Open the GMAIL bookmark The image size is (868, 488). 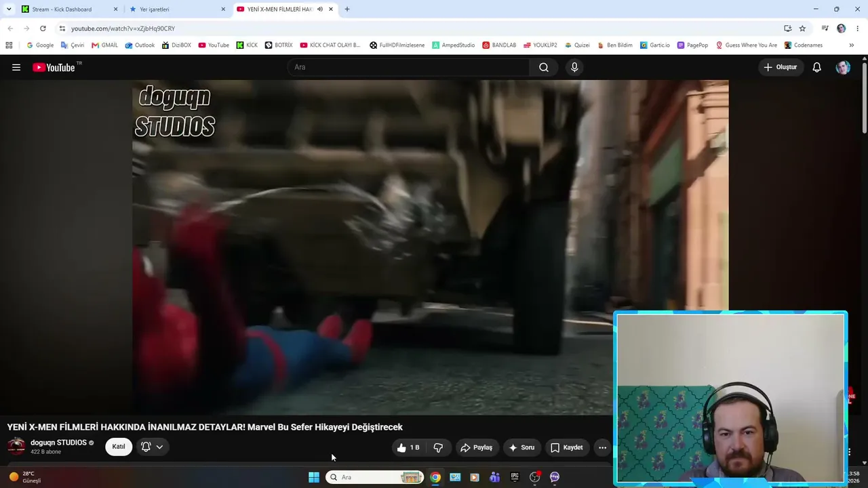tap(104, 45)
